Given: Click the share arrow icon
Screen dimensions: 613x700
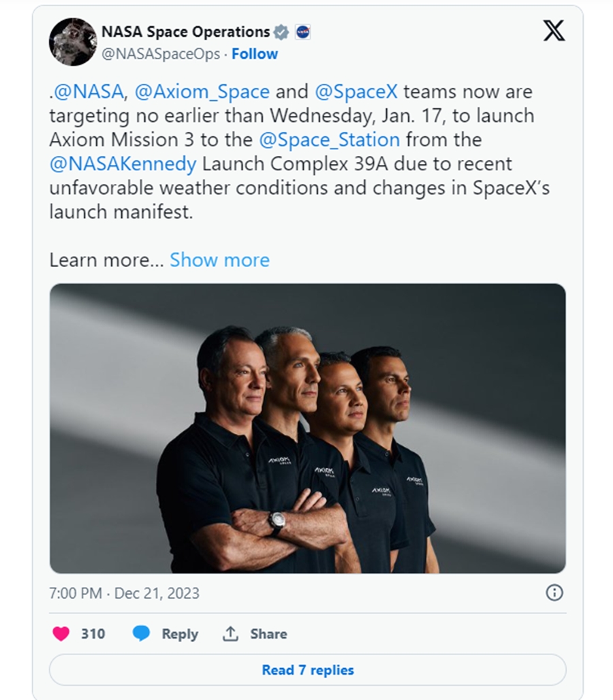Looking at the screenshot, I should tap(230, 634).
